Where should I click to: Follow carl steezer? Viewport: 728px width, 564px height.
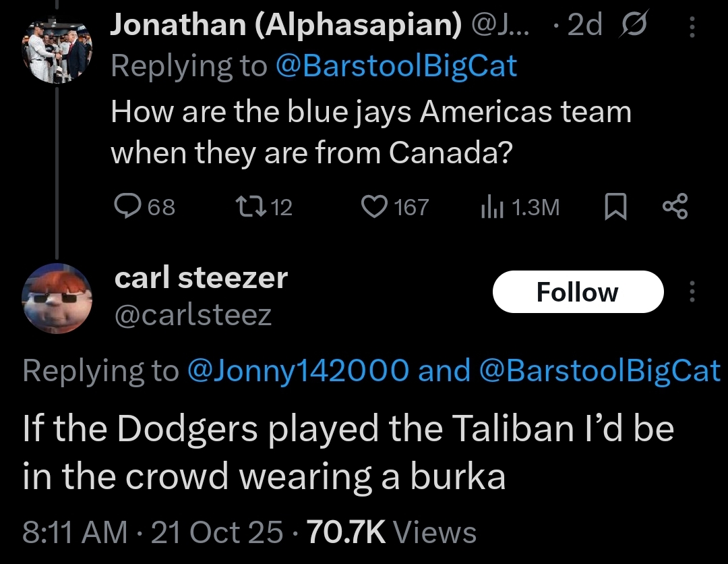click(x=578, y=292)
